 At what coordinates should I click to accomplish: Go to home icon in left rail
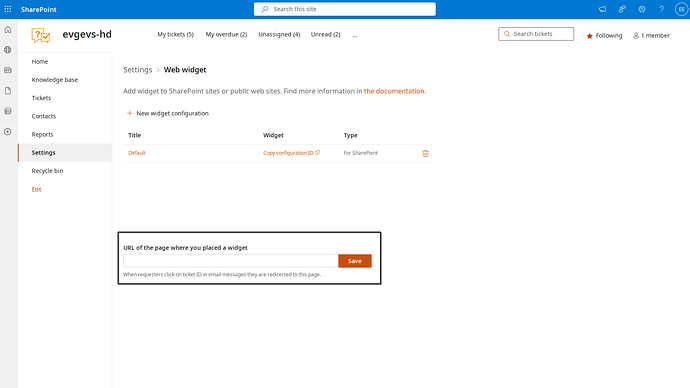(8, 29)
